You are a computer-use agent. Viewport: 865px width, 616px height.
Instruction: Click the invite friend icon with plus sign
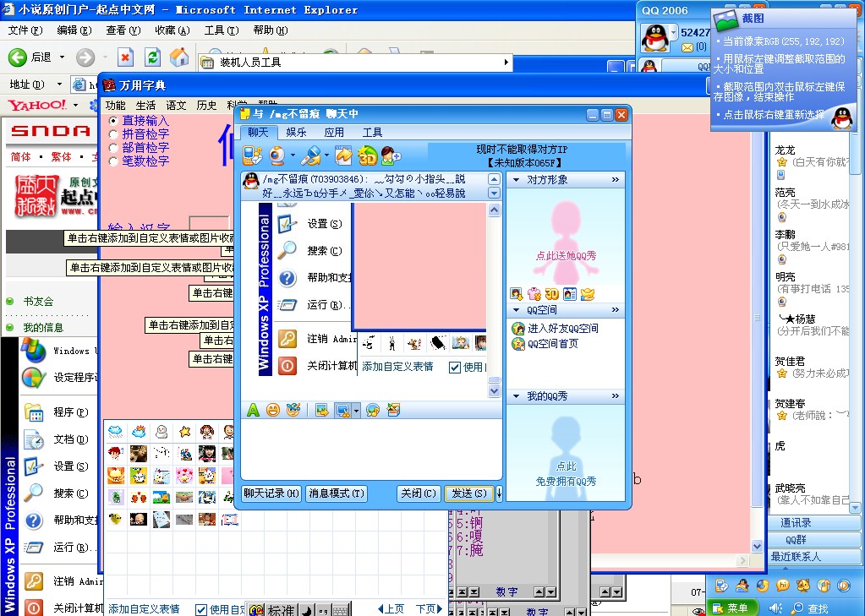(x=391, y=156)
